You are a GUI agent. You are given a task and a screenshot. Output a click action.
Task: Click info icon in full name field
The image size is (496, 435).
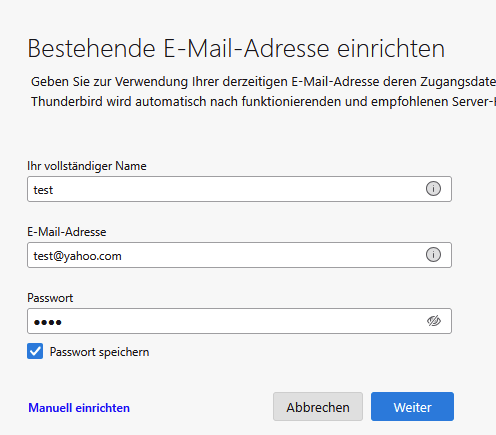coord(433,189)
